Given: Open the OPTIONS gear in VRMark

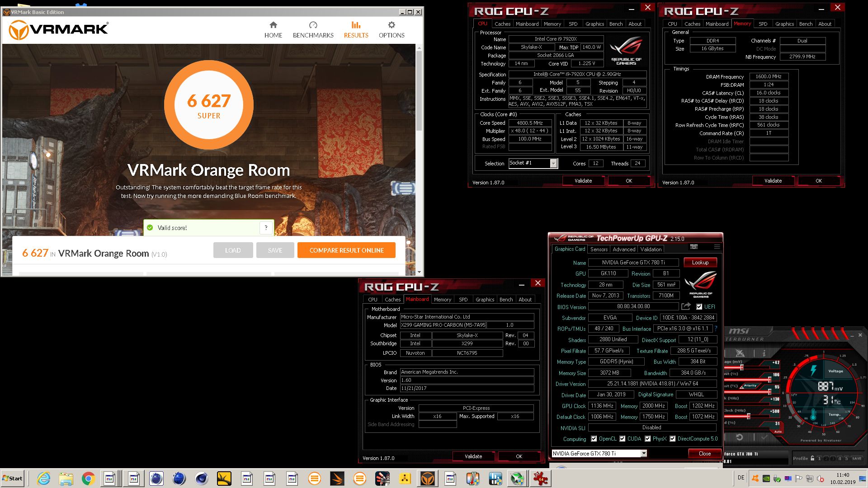Looking at the screenshot, I should (392, 30).
